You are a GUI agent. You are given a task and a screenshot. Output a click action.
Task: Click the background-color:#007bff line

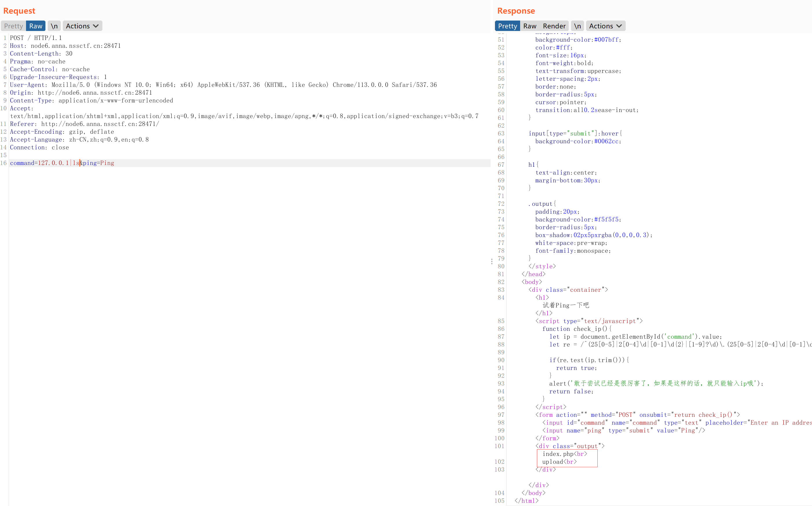[x=578, y=40]
